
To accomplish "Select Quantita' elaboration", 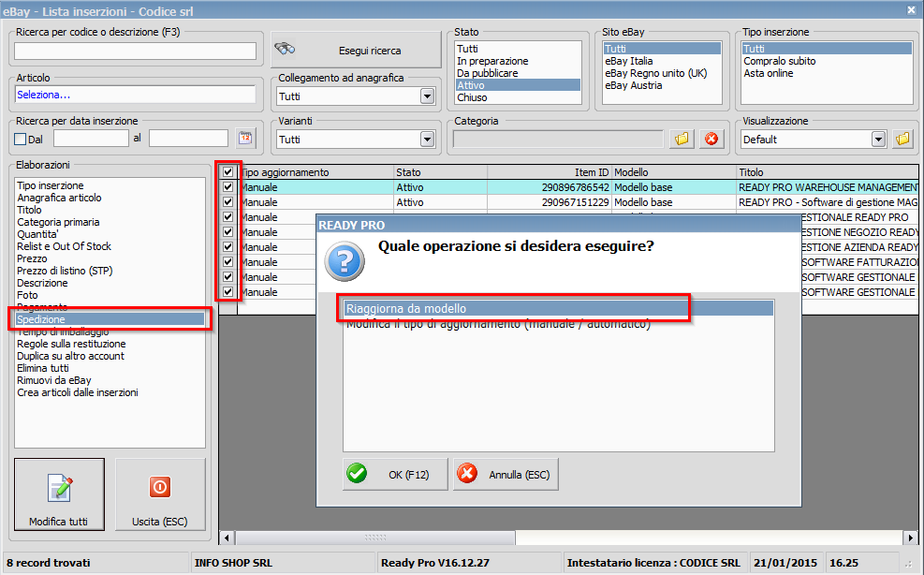I will point(37,234).
